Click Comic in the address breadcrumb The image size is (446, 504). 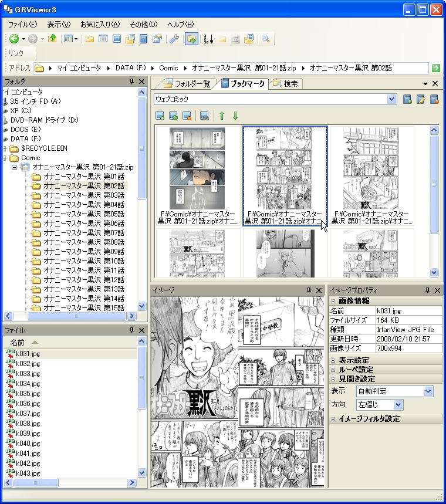168,68
